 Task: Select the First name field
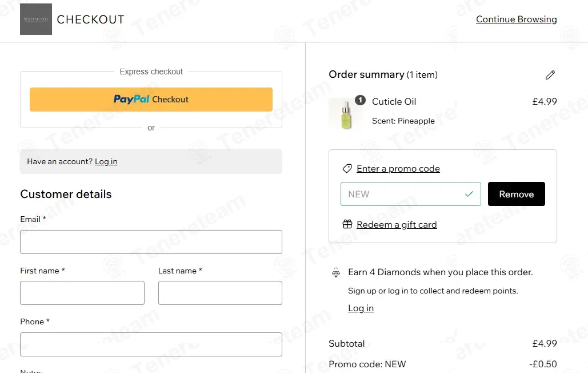tap(82, 293)
